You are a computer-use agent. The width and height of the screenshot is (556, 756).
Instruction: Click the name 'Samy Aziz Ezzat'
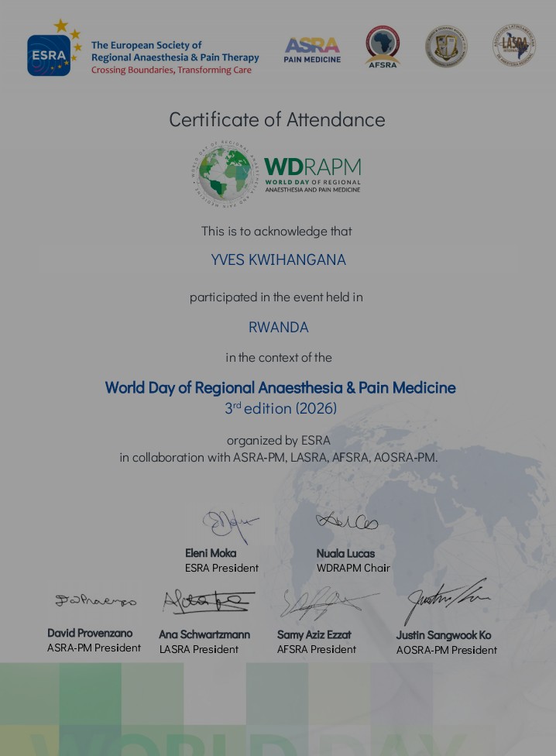click(x=314, y=635)
